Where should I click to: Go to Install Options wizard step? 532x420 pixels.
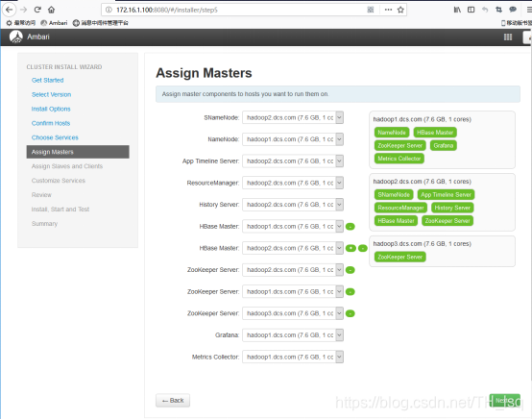pos(51,109)
